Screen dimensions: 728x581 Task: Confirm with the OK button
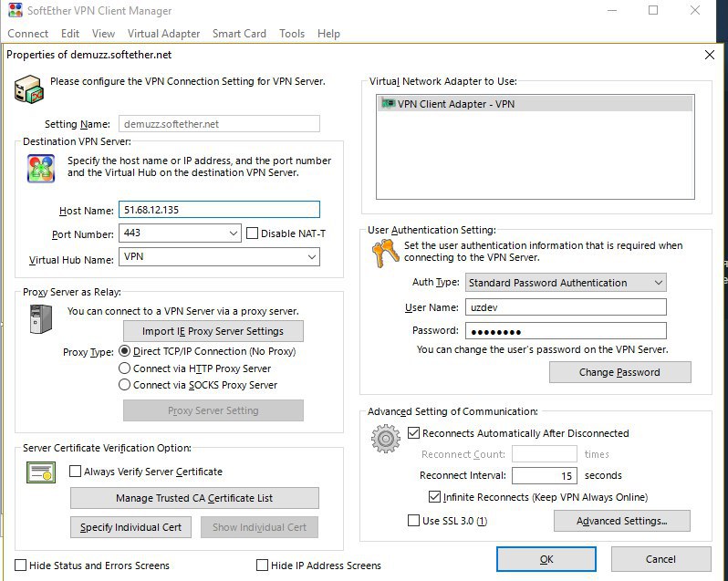pos(546,559)
